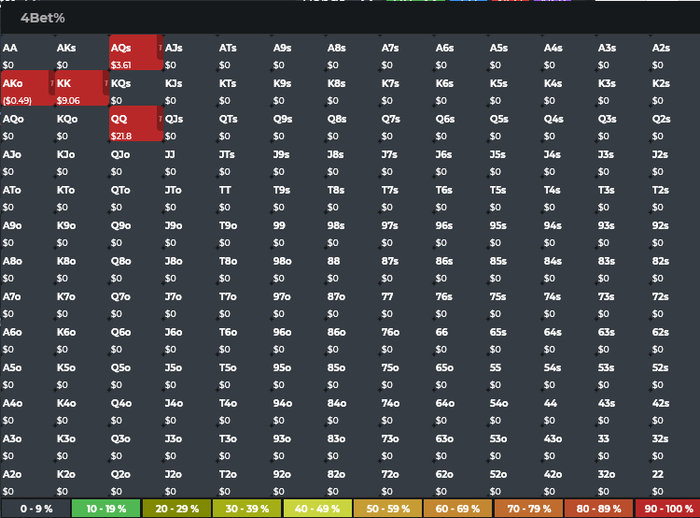This screenshot has width=700, height=518.
Task: Select the red QQ hand cell
Action: (136, 123)
